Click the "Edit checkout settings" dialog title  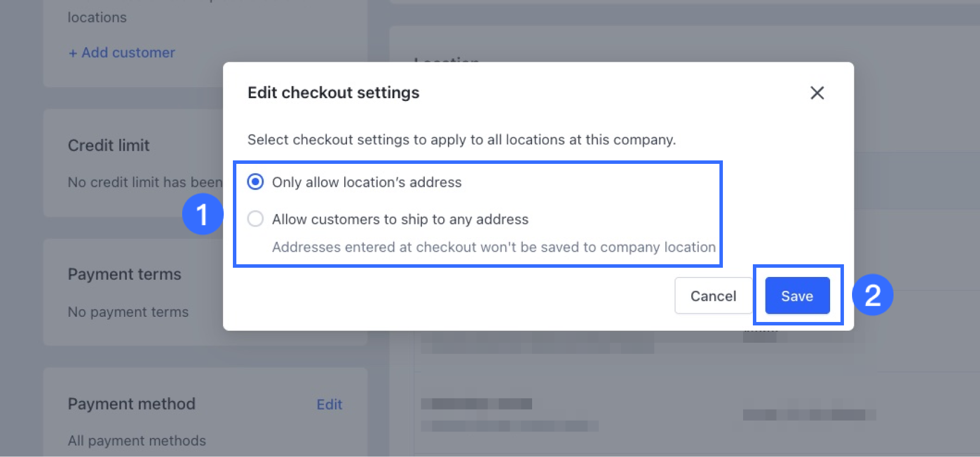(x=333, y=93)
